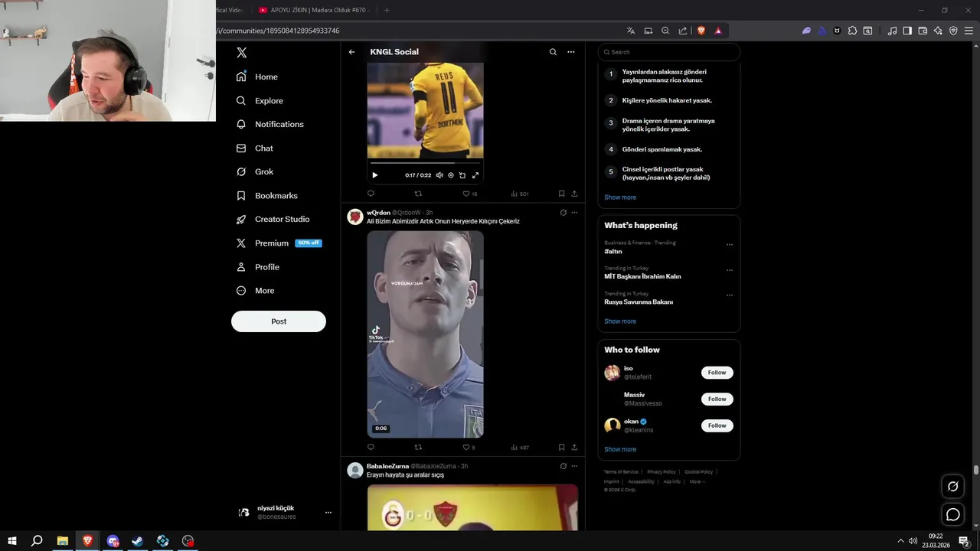Make the Reus video fullscreen
This screenshot has height=551, width=980.
coord(475,175)
